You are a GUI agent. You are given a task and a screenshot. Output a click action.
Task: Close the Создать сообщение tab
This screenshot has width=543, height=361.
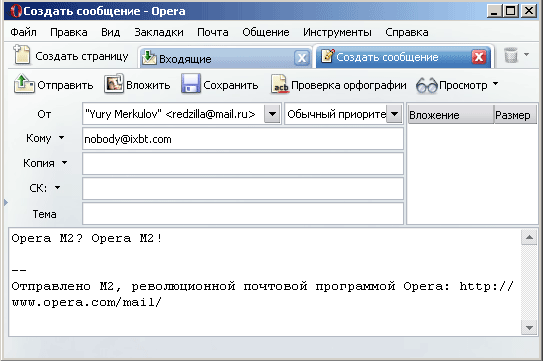479,57
